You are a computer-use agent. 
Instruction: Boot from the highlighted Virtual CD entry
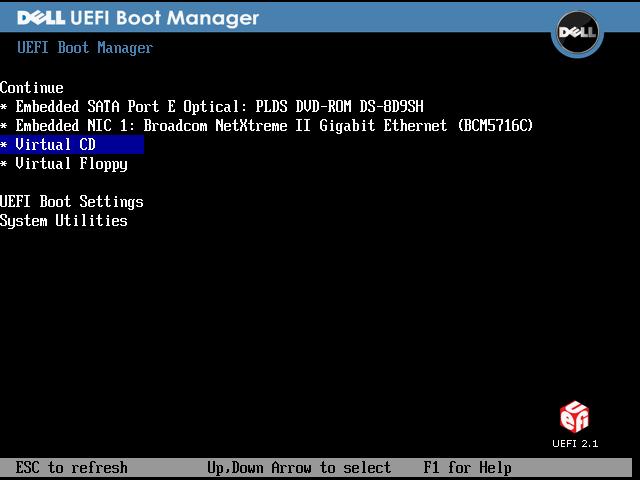pos(72,144)
